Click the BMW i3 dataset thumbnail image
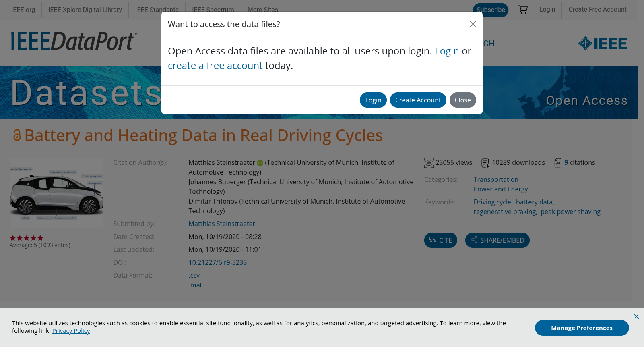This screenshot has width=644, height=347. pyautogui.click(x=57, y=193)
